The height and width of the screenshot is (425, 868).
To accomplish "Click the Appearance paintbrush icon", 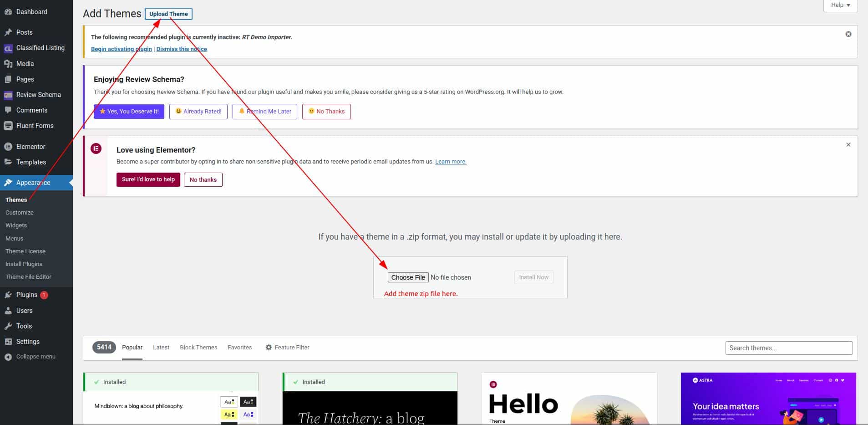I will pos(8,183).
